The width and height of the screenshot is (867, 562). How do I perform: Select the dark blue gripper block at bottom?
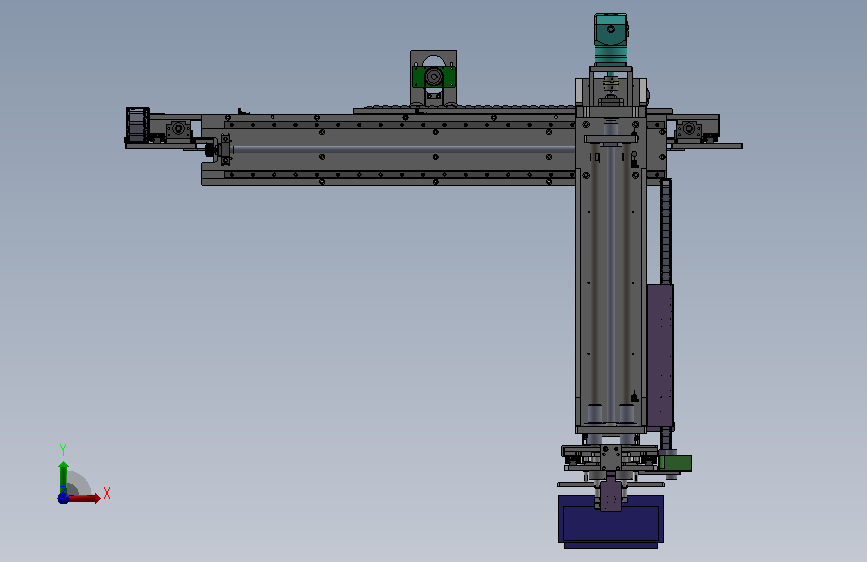(611, 520)
